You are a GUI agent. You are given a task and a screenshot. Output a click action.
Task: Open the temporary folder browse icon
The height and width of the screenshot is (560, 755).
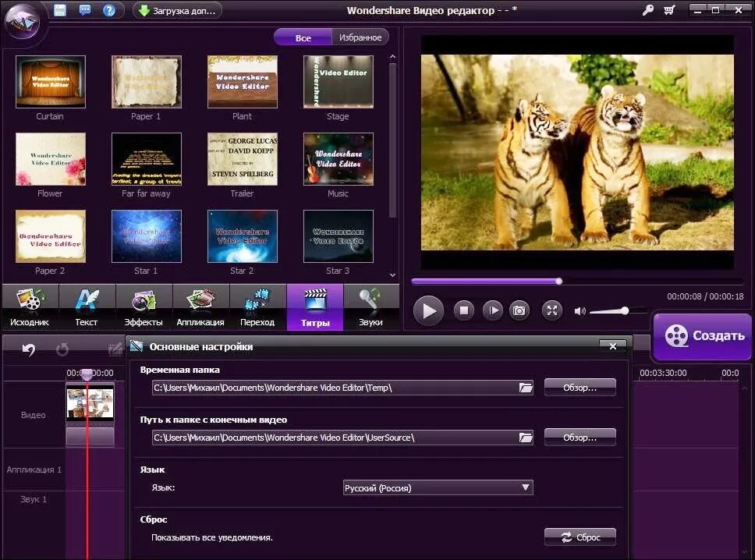526,386
